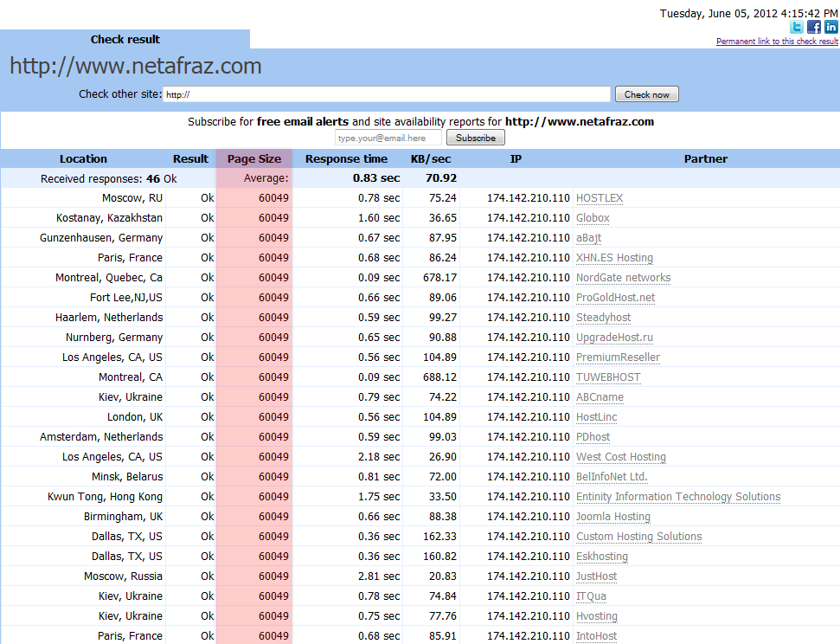Open the XHN.ES Hosting link
The image size is (840, 644).
(614, 257)
